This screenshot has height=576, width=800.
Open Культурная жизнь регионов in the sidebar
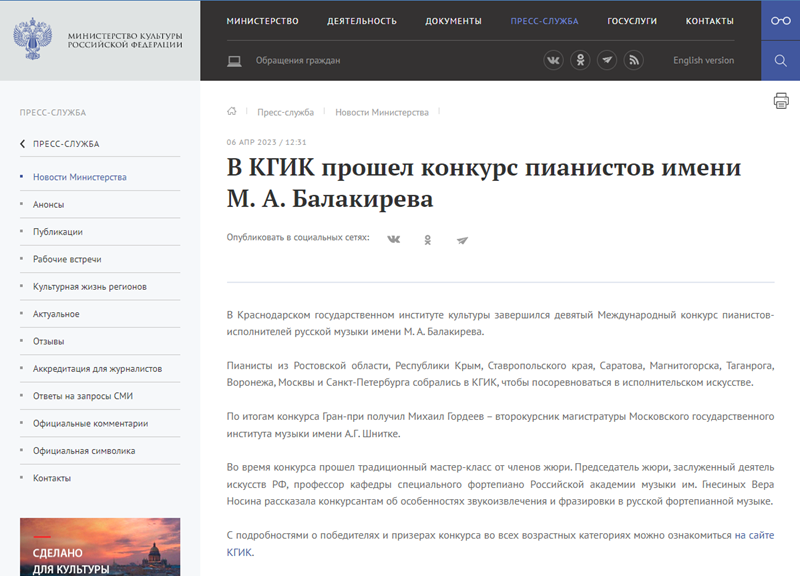pyautogui.click(x=90, y=287)
